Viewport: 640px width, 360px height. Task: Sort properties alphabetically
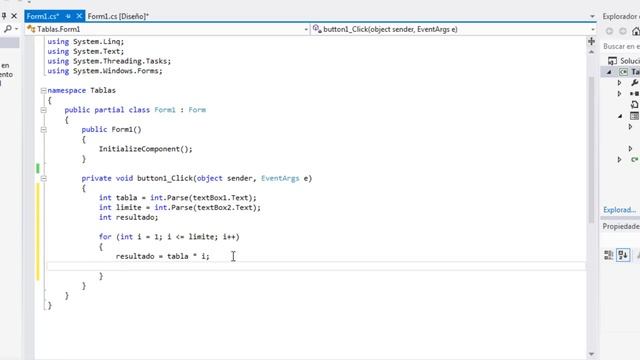(x=623, y=256)
